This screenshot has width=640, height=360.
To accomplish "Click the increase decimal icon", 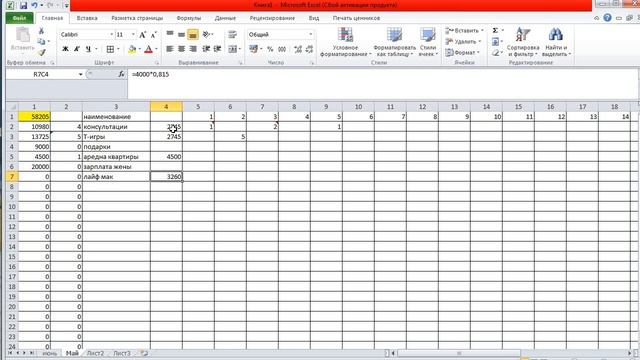I will [x=298, y=49].
